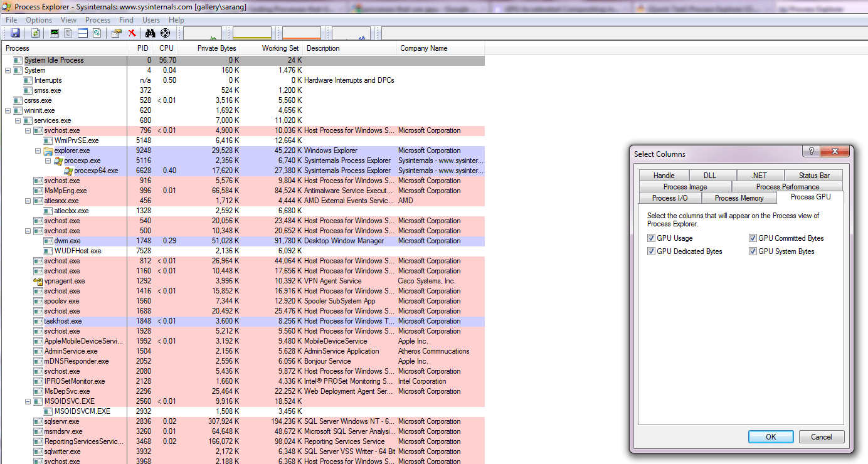Open the Find menu

click(126, 20)
